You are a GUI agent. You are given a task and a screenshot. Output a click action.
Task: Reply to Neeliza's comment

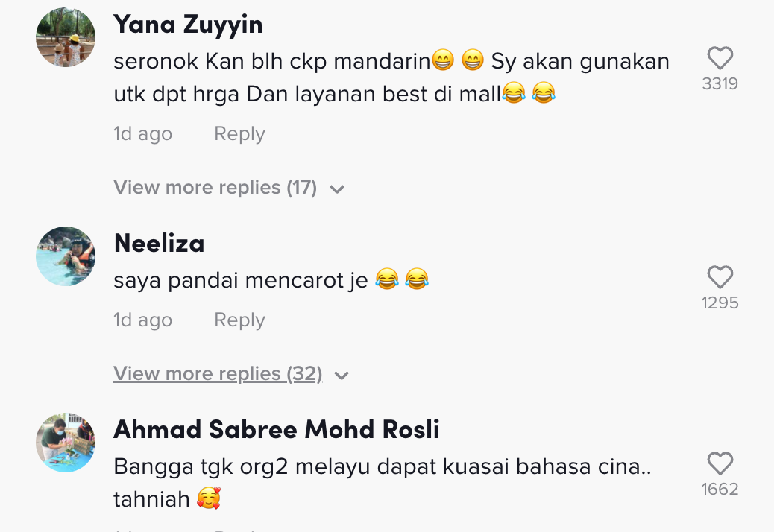(x=239, y=320)
